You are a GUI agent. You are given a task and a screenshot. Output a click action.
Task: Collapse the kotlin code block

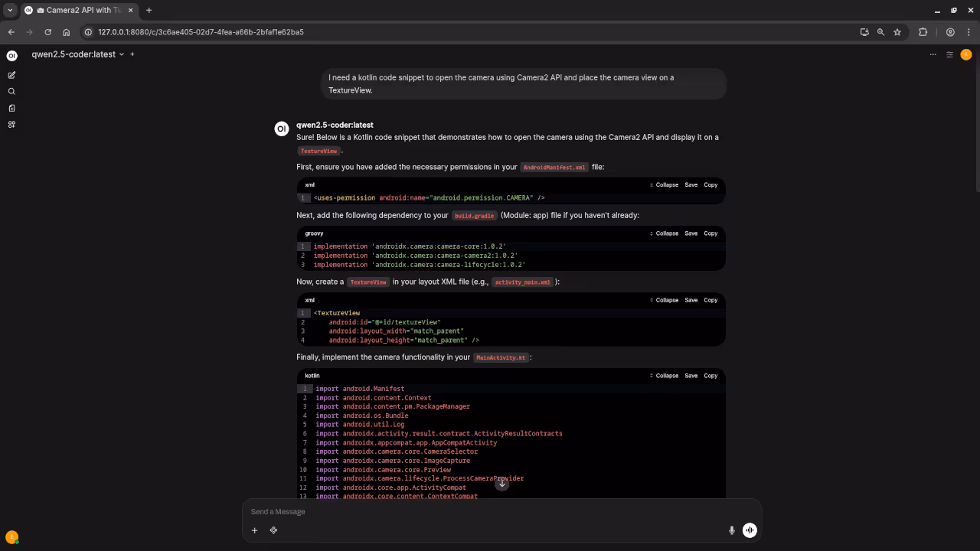(x=664, y=376)
